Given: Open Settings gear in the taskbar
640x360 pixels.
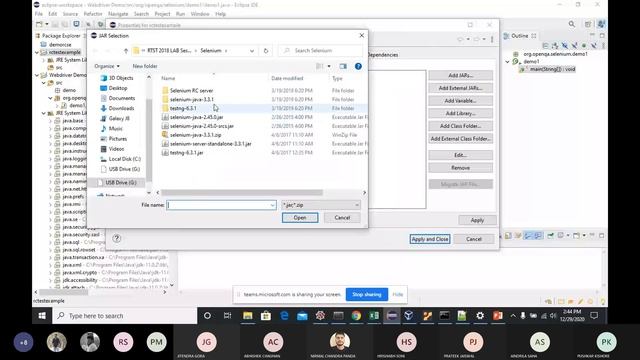Looking at the screenshot, I should click(x=480, y=316).
